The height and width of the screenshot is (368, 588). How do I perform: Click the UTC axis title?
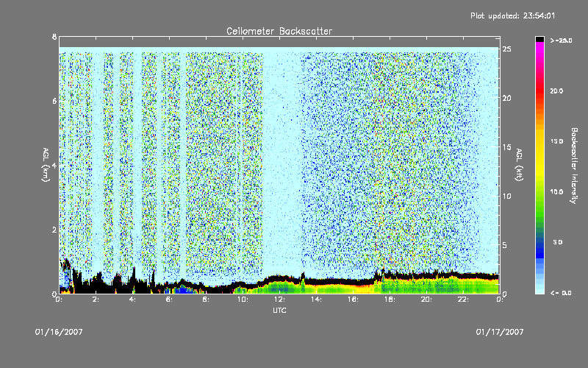click(279, 310)
